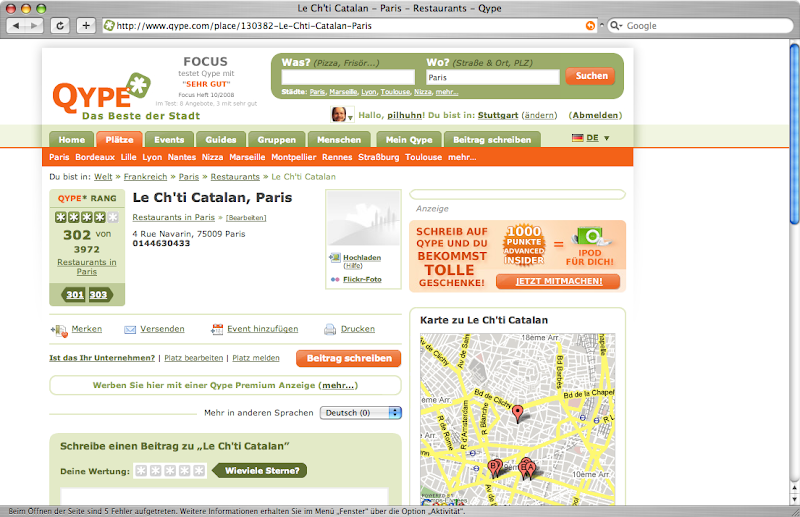Click the Hochladen upload icon
The width and height of the screenshot is (800, 517).
335,258
